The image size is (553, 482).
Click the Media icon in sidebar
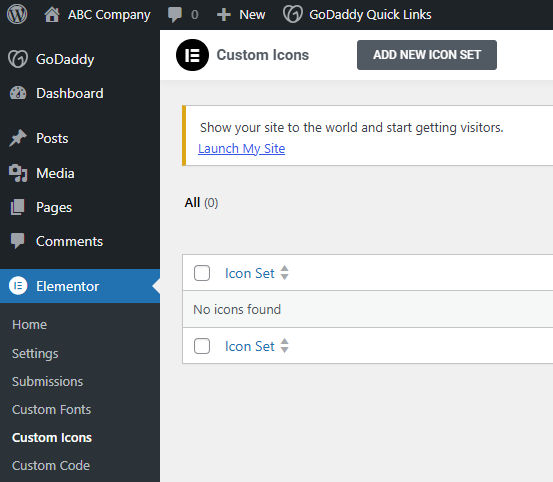pos(18,173)
